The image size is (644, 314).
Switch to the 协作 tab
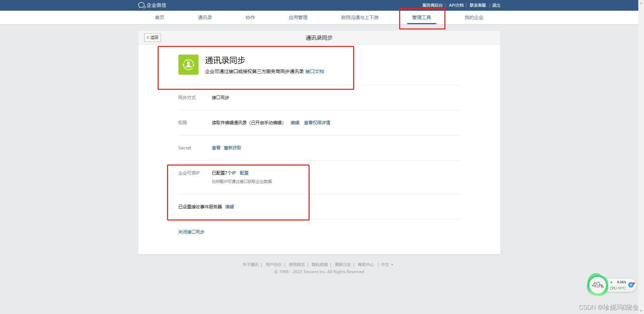coord(250,17)
